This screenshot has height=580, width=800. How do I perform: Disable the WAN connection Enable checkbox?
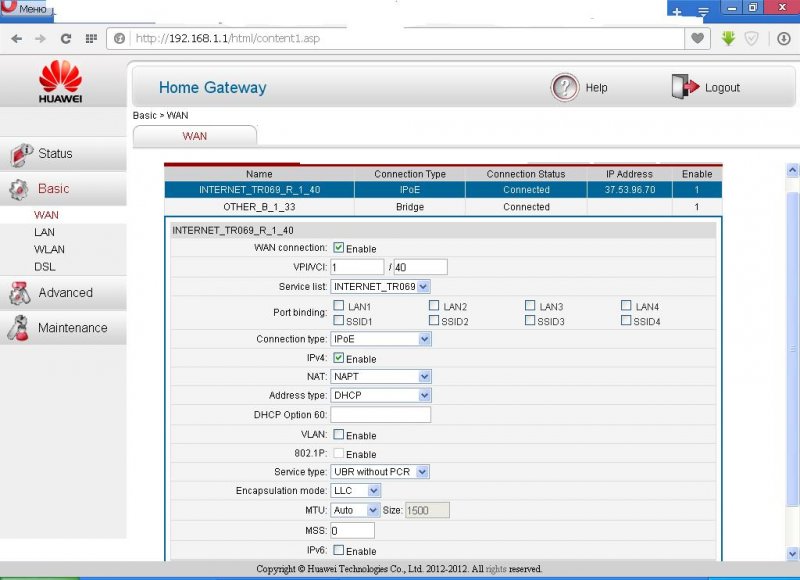339,248
